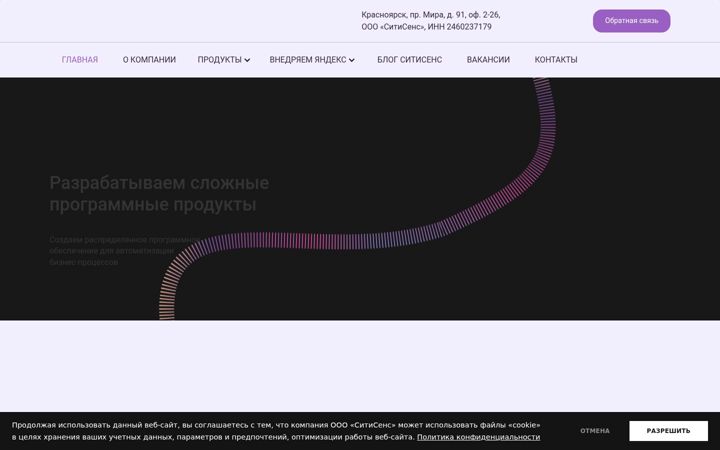
Task: Click the Обратная связь button
Action: (x=631, y=21)
